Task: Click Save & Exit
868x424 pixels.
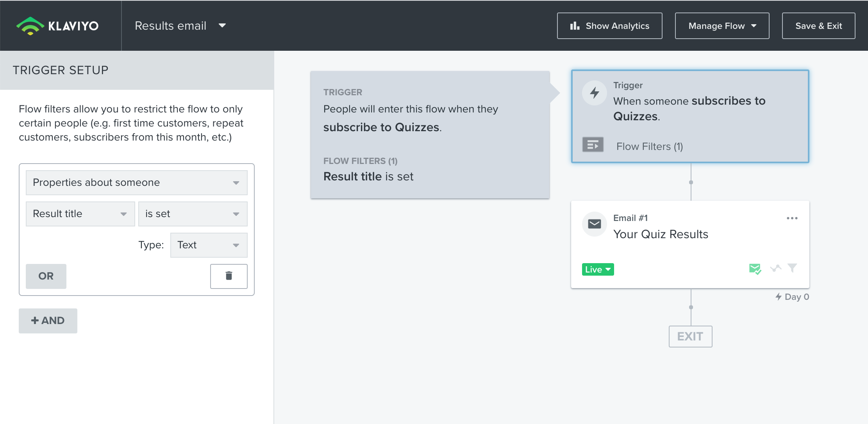Action: 818,26
